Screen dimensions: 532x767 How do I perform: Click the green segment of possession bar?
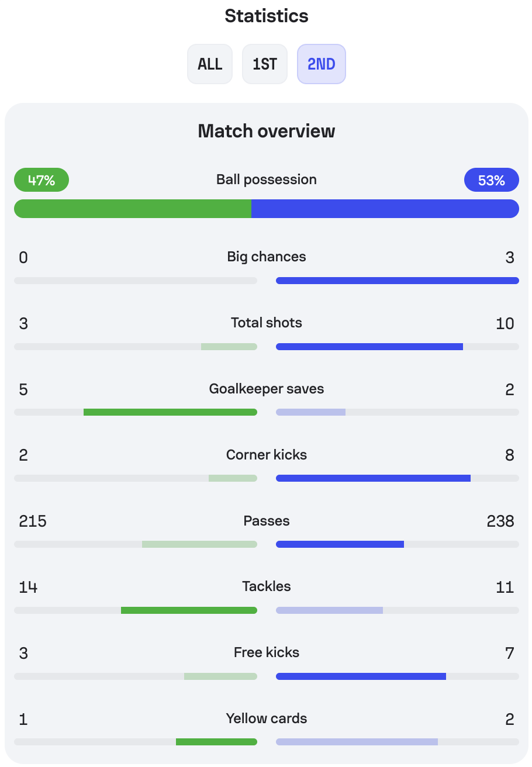tap(133, 209)
